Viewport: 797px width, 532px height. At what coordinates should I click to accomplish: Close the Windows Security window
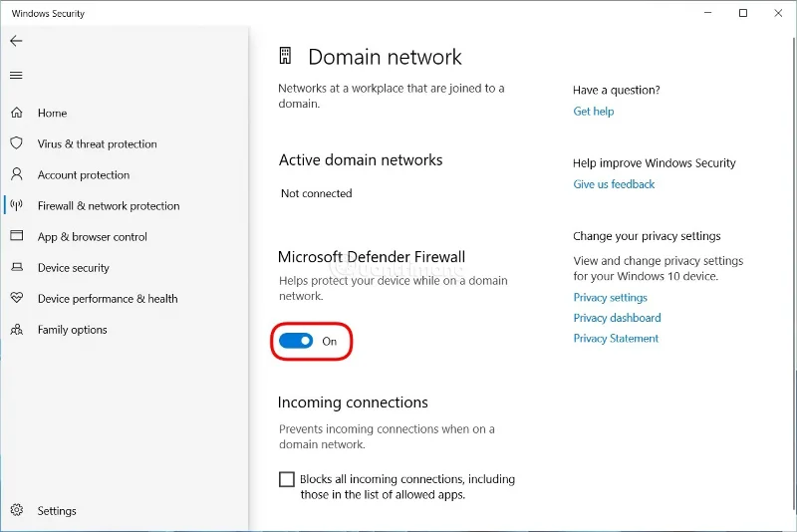778,13
